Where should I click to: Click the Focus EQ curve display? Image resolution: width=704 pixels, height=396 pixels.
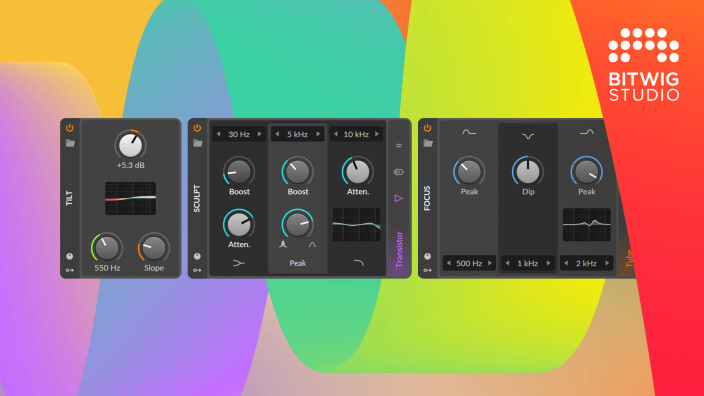(x=586, y=224)
